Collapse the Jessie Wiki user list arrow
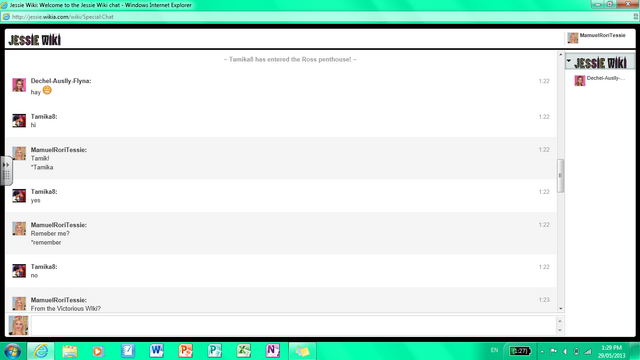The image size is (640, 360). [569, 61]
